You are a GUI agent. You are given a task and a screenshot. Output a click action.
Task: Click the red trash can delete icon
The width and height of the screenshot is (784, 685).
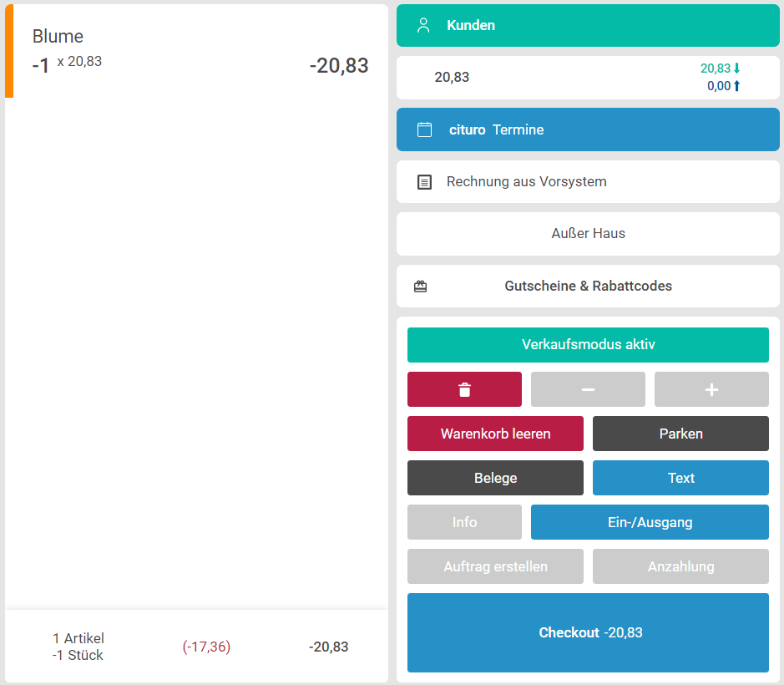pos(464,389)
